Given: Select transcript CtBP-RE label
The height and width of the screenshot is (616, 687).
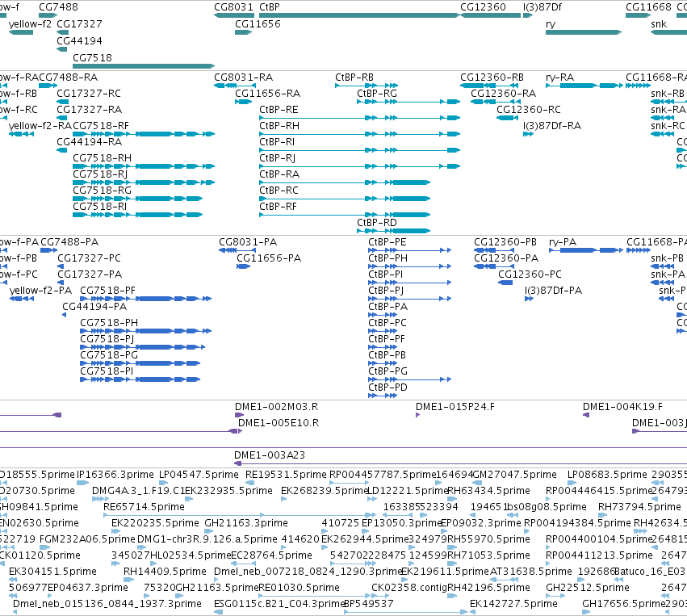Looking at the screenshot, I should tap(279, 110).
